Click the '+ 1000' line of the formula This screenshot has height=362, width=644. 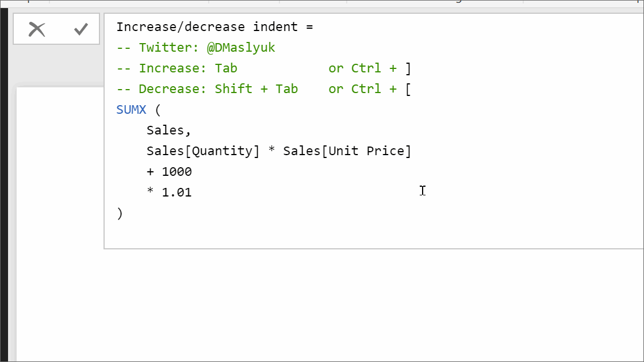(170, 171)
